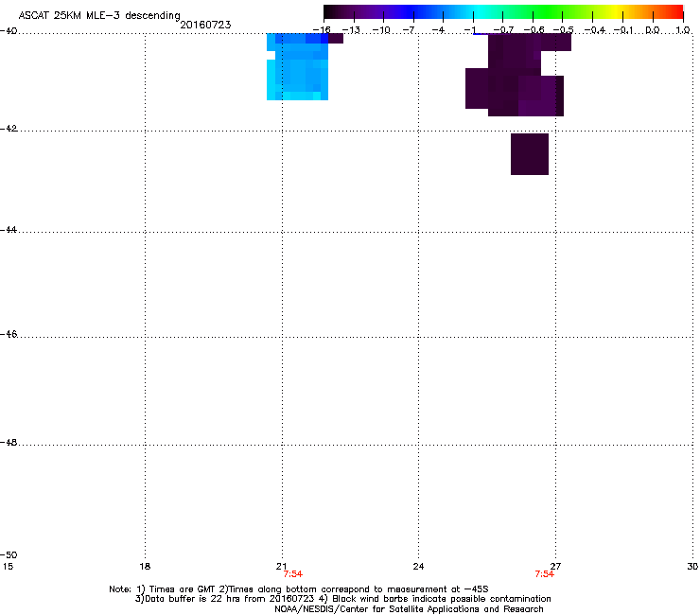
Task: Click the note line 'Data buffer is 22 hrs'
Action: (x=342, y=599)
